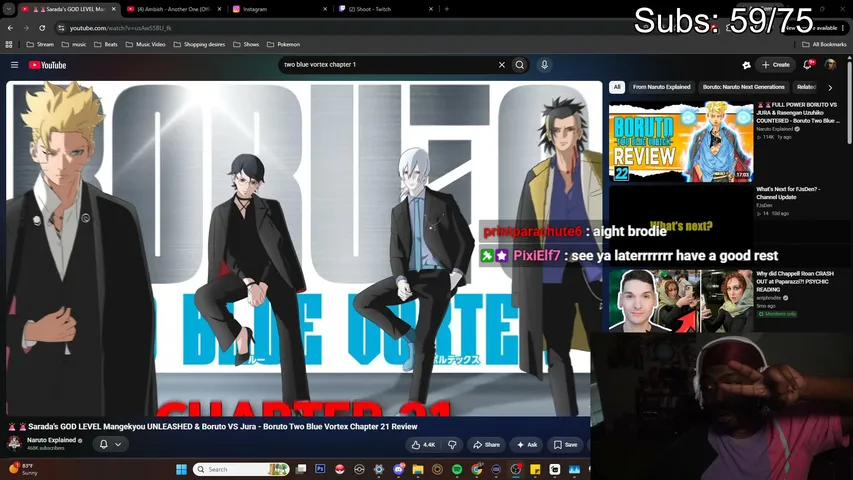Open the Beats bookmarks folder
The height and width of the screenshot is (480, 853).
click(106, 45)
